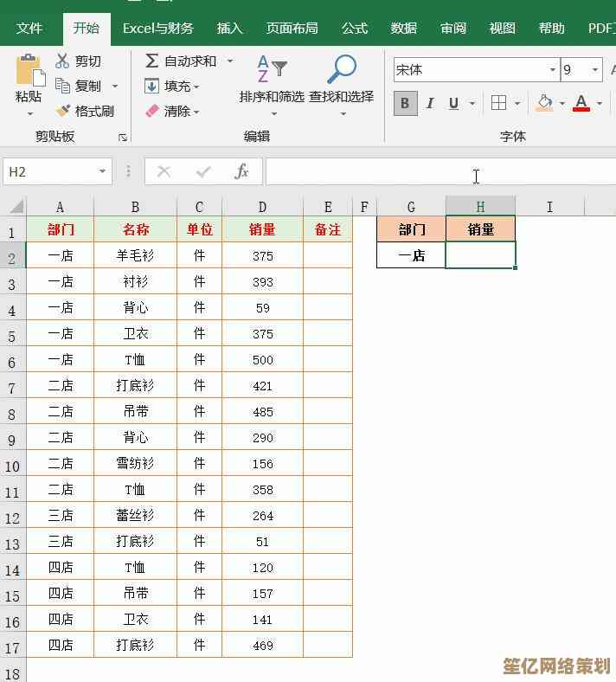Select the Format Painter (格式刷) brush

[63, 111]
